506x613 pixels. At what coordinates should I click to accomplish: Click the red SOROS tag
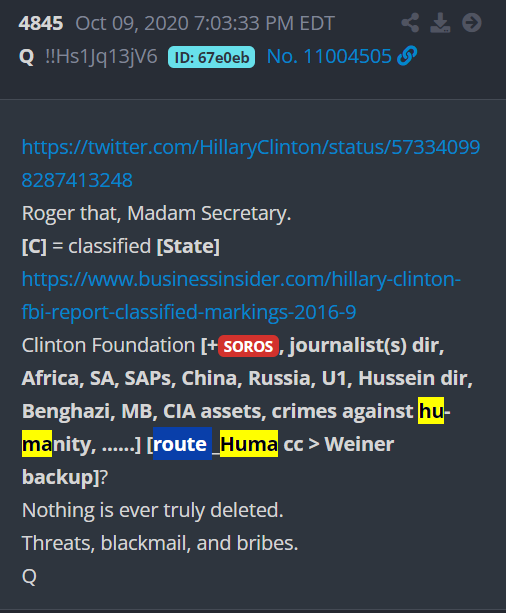click(x=248, y=346)
